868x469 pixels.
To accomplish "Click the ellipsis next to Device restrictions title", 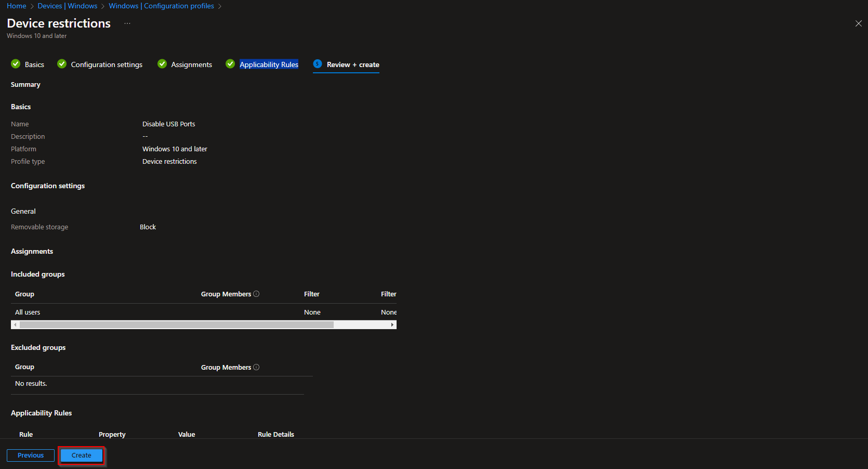I will (x=127, y=23).
